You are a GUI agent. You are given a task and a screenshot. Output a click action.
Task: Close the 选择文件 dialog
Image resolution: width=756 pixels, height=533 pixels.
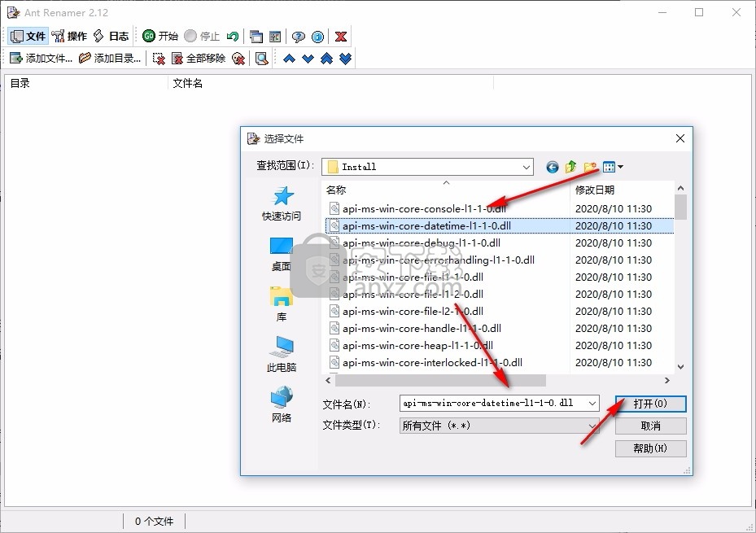680,139
